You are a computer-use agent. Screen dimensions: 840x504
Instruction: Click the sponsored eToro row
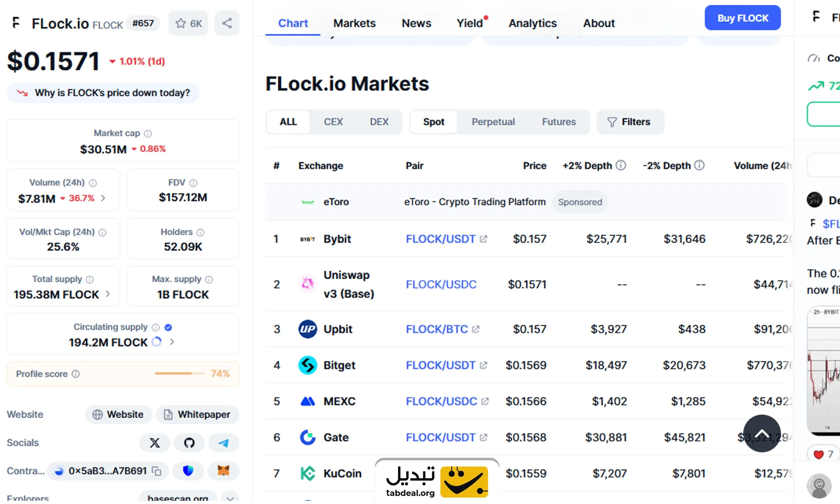coord(526,202)
